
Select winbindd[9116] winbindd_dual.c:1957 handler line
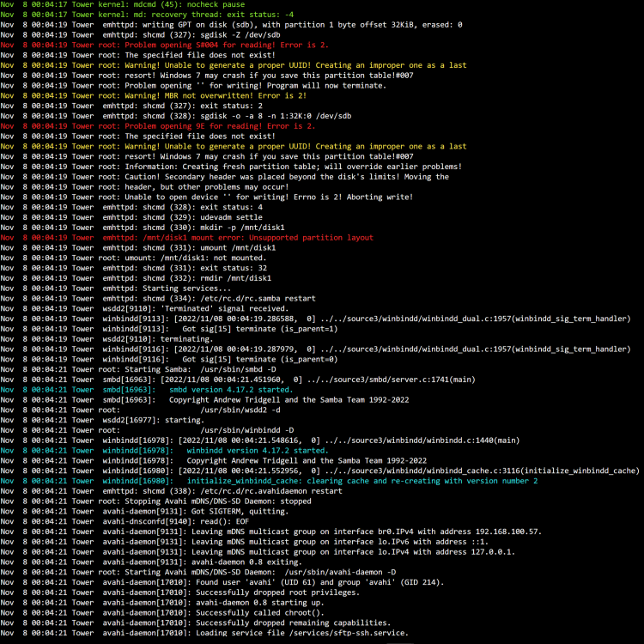click(x=315, y=349)
